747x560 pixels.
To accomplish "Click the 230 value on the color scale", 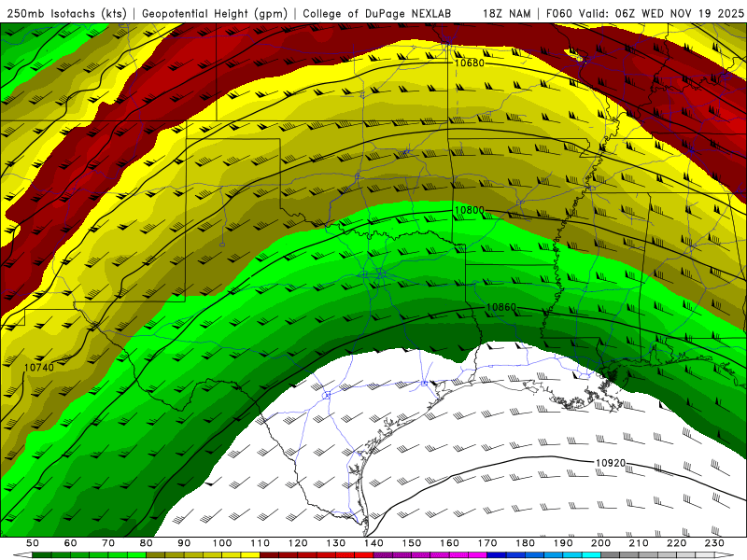I will (x=714, y=543).
